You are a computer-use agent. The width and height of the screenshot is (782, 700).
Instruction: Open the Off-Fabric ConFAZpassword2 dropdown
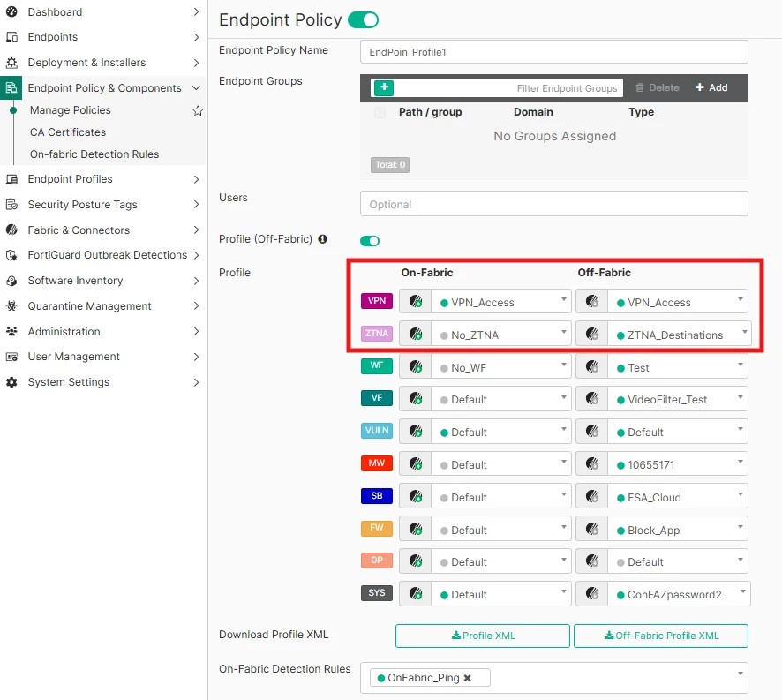[x=680, y=594]
